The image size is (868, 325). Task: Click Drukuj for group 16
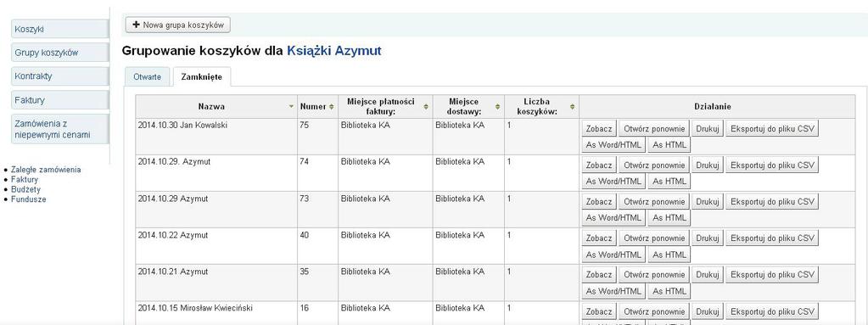point(708,311)
